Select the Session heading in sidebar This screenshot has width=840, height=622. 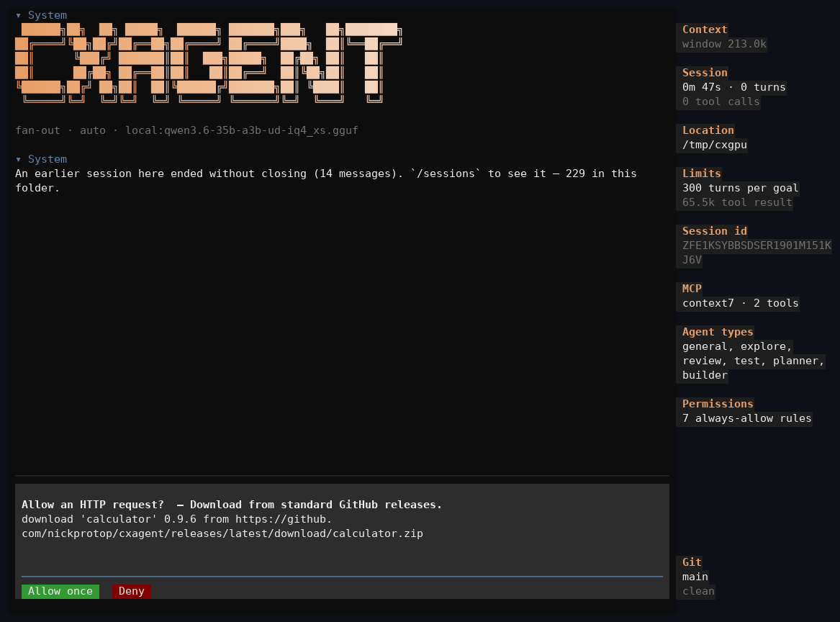click(x=705, y=73)
